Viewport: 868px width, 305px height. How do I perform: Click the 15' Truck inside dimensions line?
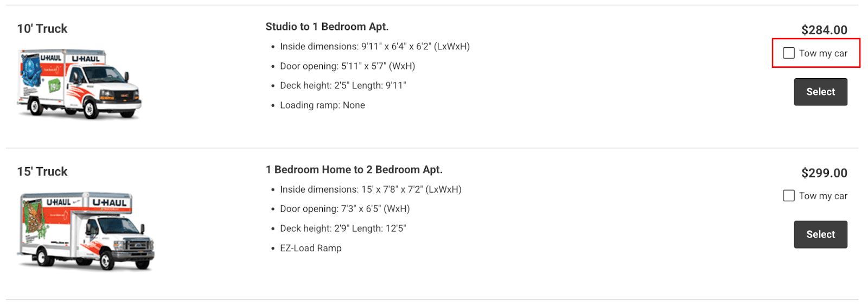pyautogui.click(x=371, y=189)
